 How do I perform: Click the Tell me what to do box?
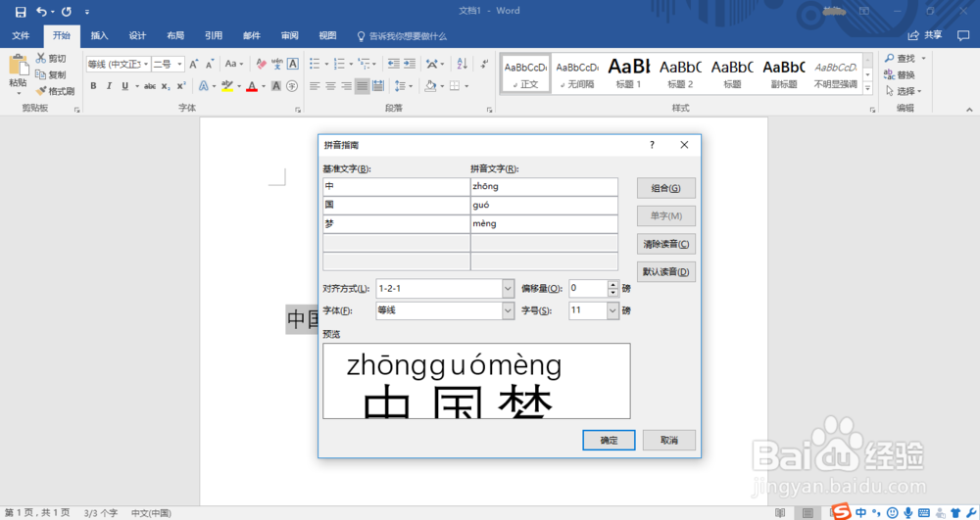[402, 36]
